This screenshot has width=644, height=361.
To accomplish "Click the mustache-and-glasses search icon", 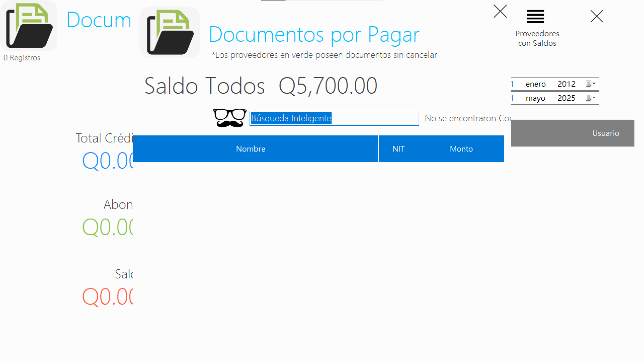I will (x=230, y=118).
